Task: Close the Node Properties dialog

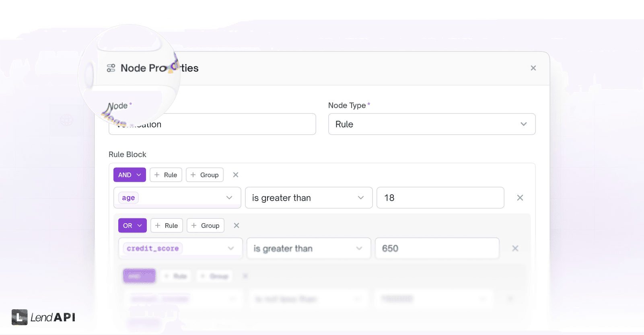Action: tap(533, 68)
